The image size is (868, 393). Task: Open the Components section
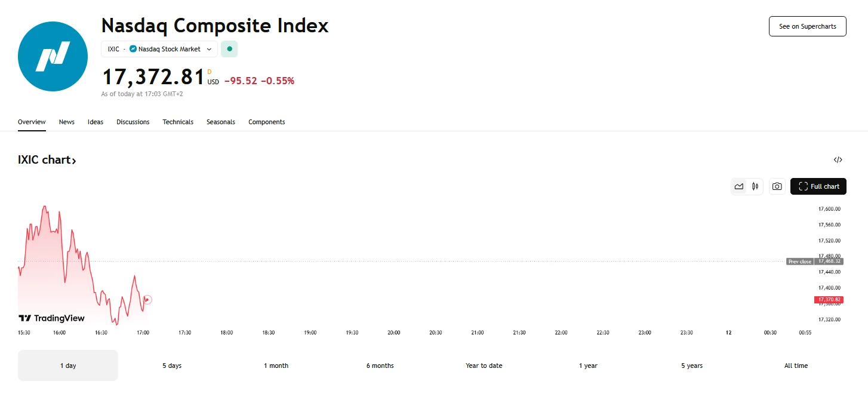266,122
